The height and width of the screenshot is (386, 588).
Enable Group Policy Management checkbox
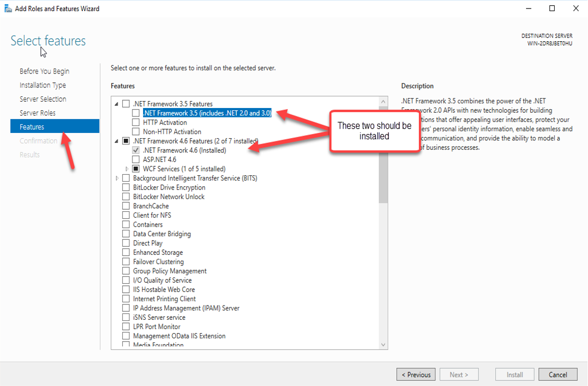pyautogui.click(x=126, y=271)
